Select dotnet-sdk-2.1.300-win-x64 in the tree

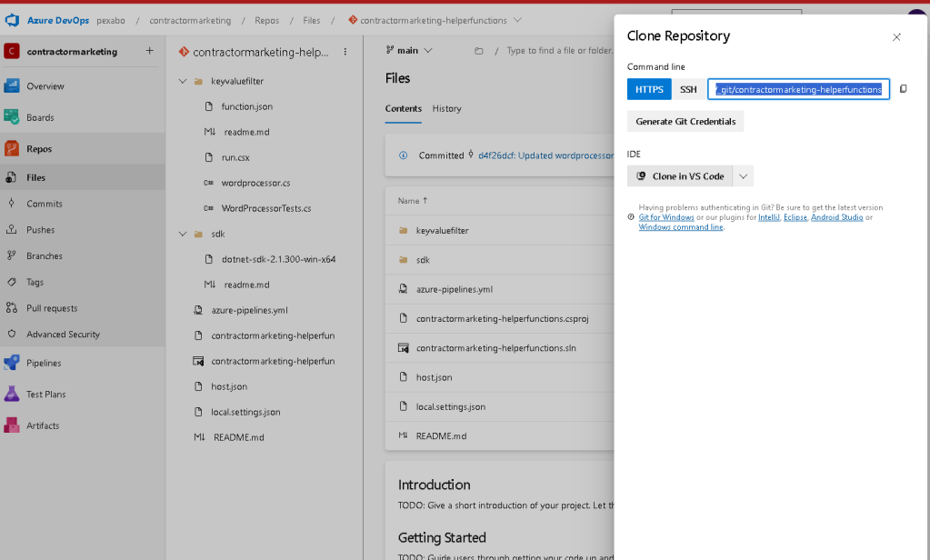coord(278,259)
